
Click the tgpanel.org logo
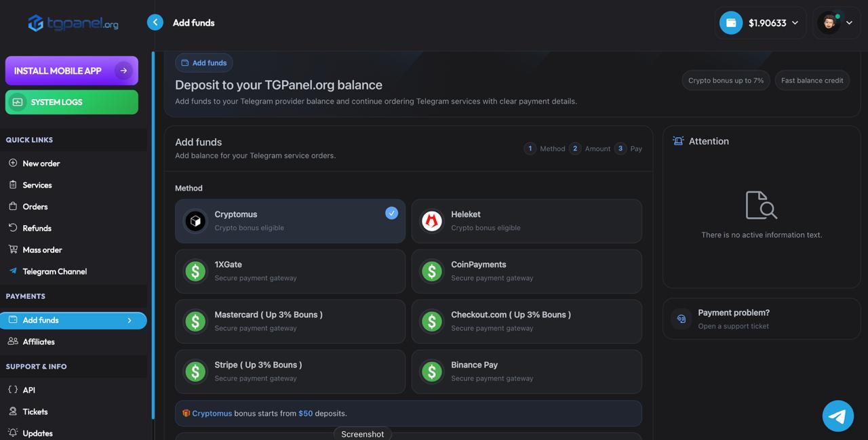point(73,23)
